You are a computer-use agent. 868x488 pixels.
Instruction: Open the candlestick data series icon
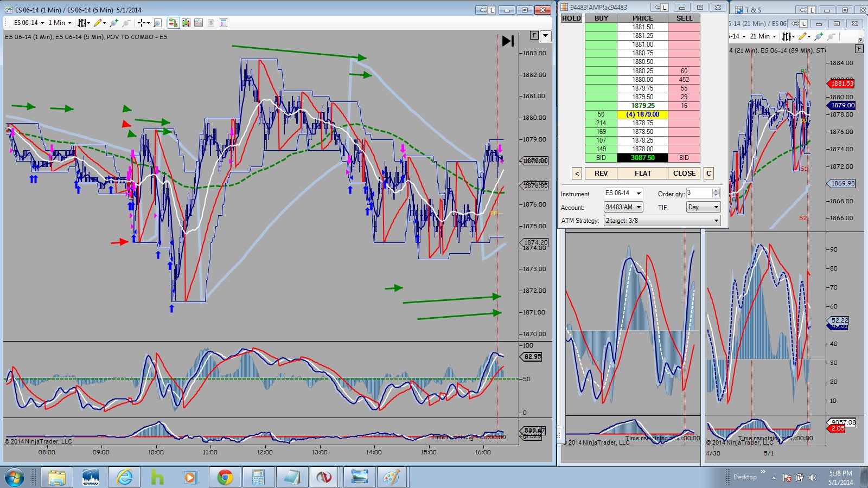click(x=186, y=23)
